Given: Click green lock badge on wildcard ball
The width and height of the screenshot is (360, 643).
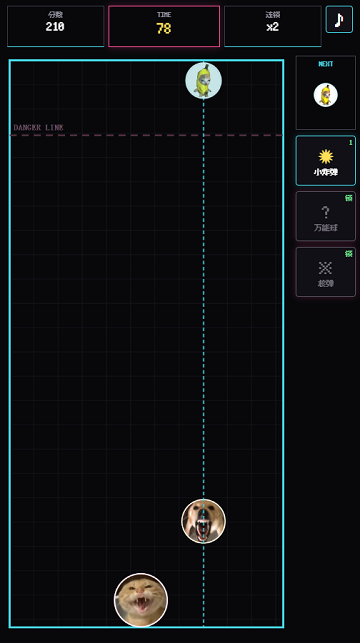Looking at the screenshot, I should [349, 198].
